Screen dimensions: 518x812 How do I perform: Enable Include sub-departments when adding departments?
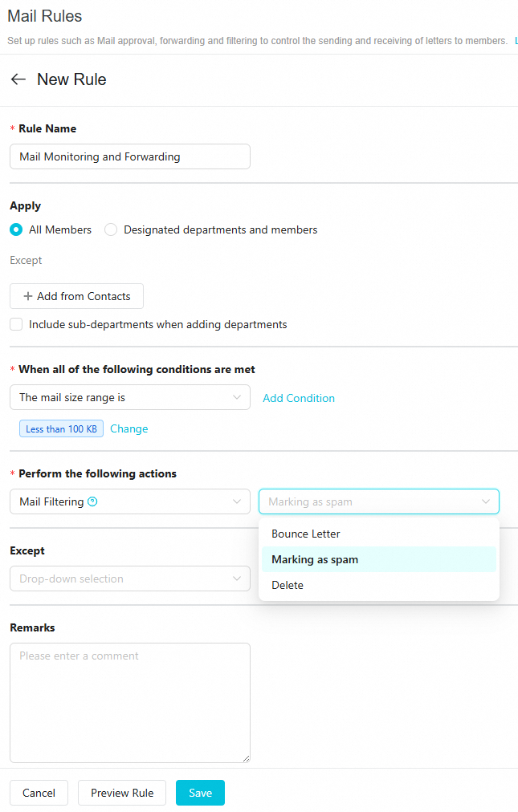pos(16,325)
